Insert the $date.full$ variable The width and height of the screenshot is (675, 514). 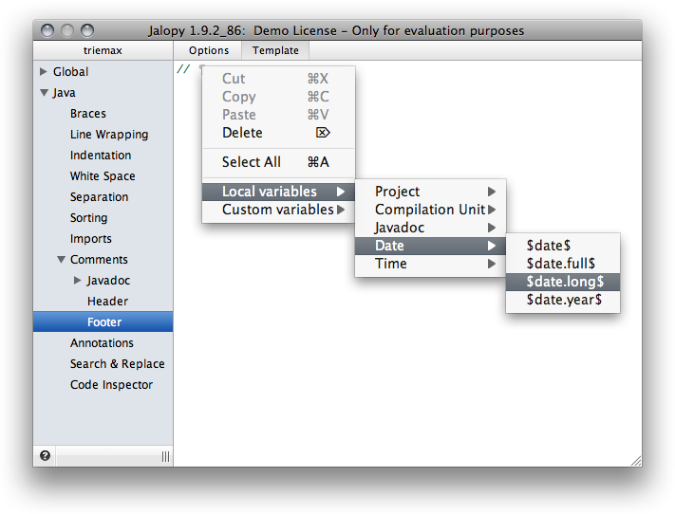pyautogui.click(x=563, y=264)
